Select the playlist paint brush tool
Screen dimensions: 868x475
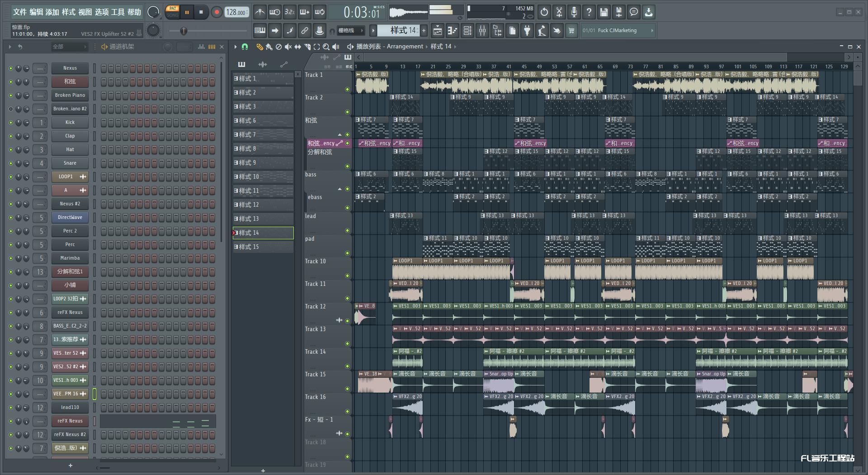[x=269, y=47]
